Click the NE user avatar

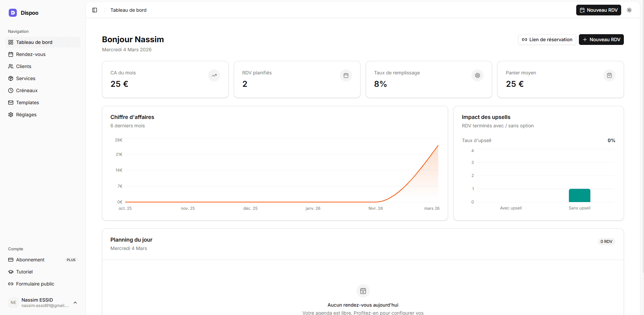tap(13, 303)
